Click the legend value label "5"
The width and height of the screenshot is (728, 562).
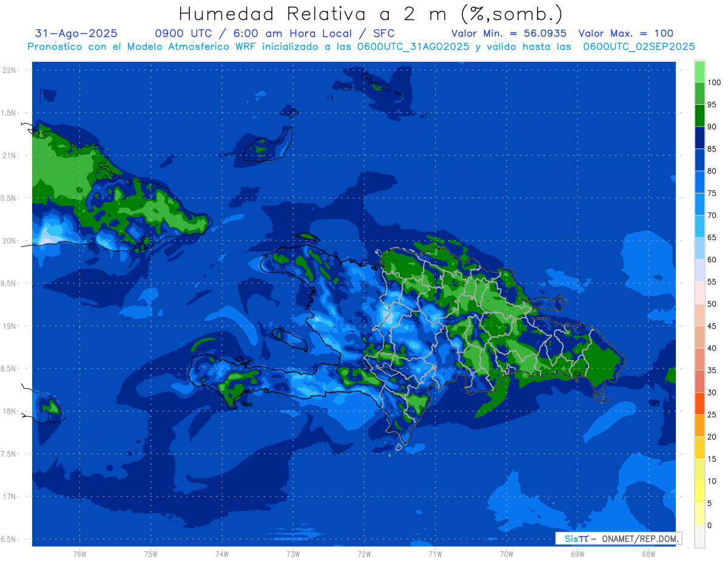coord(710,503)
